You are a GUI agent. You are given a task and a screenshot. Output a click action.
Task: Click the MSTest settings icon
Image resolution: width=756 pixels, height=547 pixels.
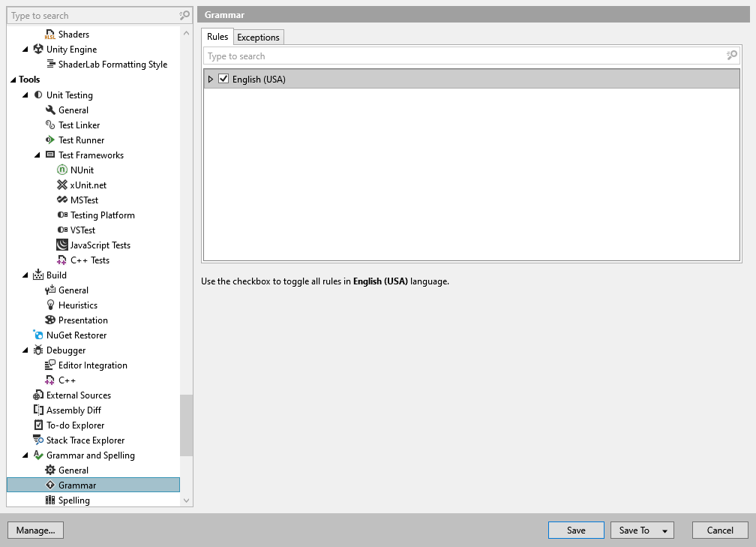point(62,200)
